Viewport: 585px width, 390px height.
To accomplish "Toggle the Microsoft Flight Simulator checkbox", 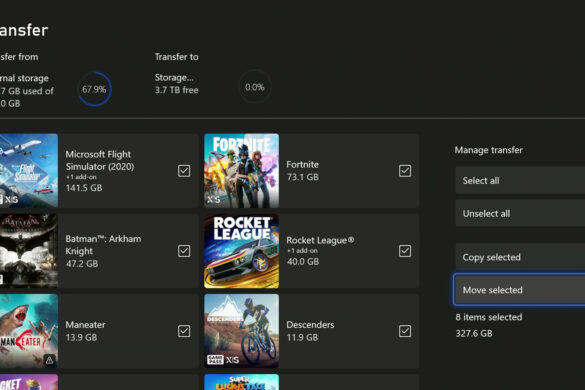I will [184, 171].
